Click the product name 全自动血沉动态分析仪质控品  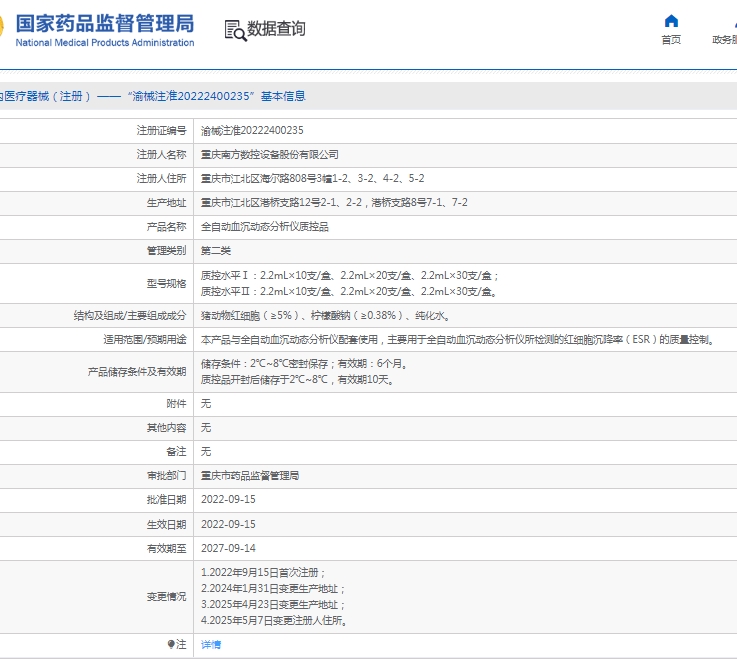(x=265, y=227)
